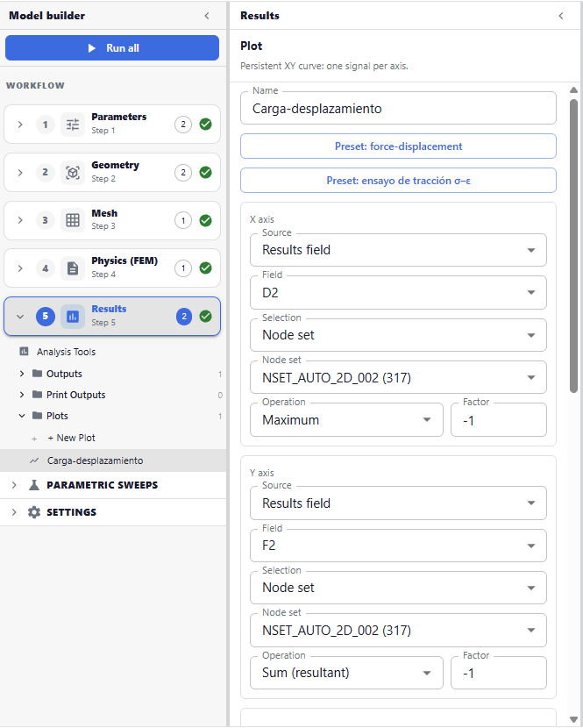Image resolution: width=583 pixels, height=728 pixels.
Task: Click the Run all button
Action: (112, 48)
